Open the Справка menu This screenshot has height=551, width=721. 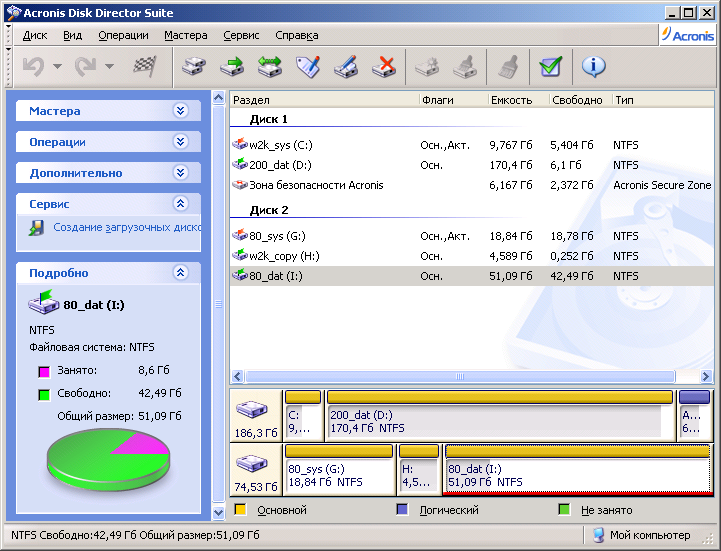(x=297, y=35)
